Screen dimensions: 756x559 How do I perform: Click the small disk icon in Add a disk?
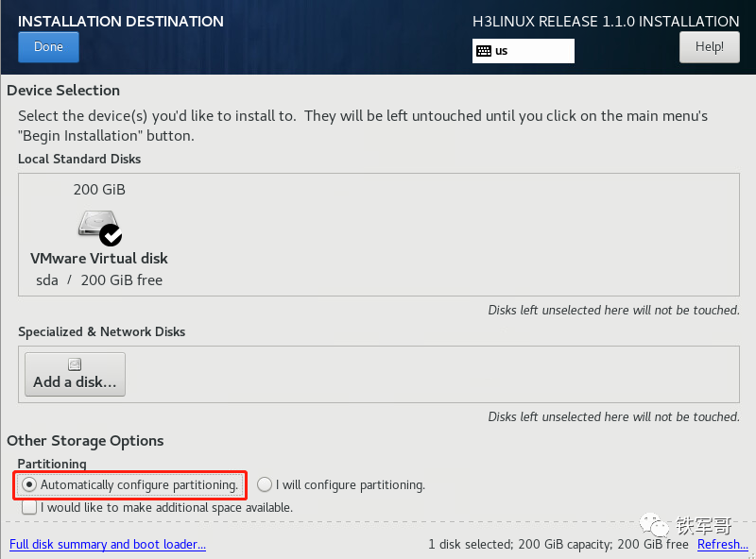(75, 364)
